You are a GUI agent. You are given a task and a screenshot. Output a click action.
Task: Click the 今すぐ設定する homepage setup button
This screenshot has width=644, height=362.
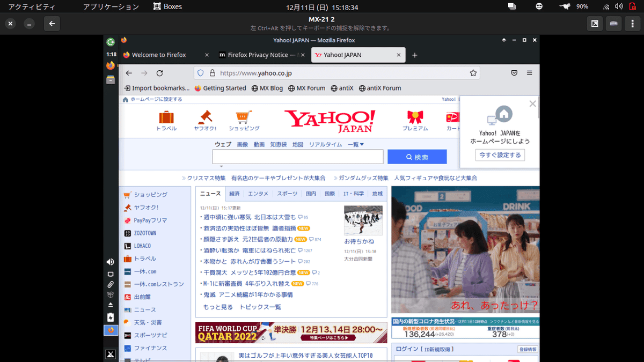[500, 154]
